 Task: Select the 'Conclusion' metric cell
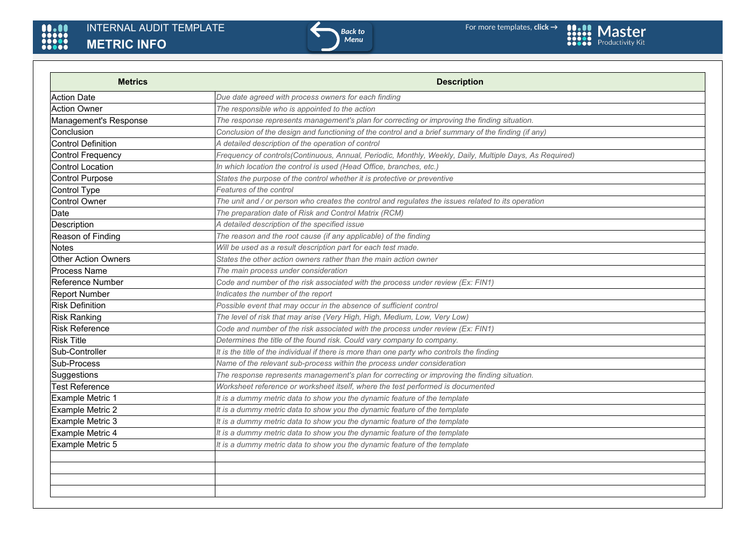click(x=132, y=132)
